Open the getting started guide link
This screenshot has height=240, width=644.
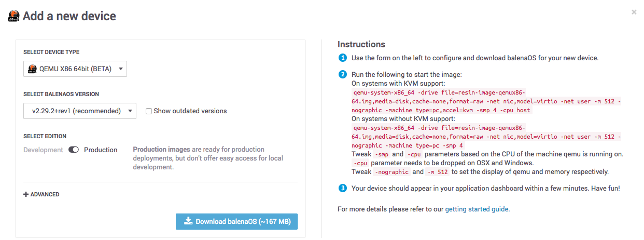pos(477,209)
